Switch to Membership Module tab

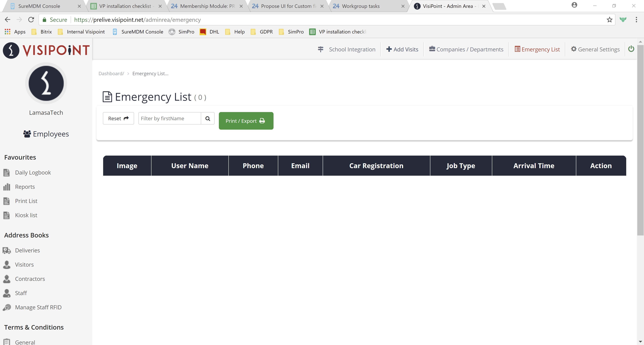[207, 6]
